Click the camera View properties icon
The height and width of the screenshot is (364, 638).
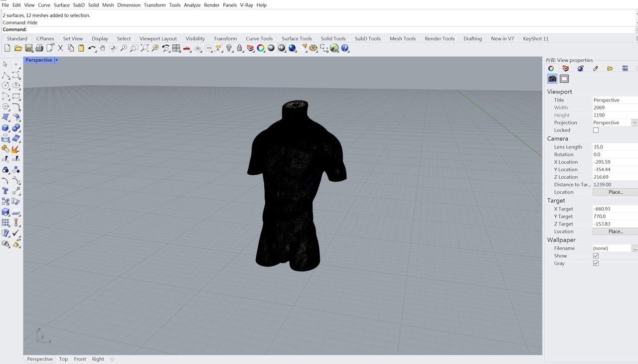(552, 79)
